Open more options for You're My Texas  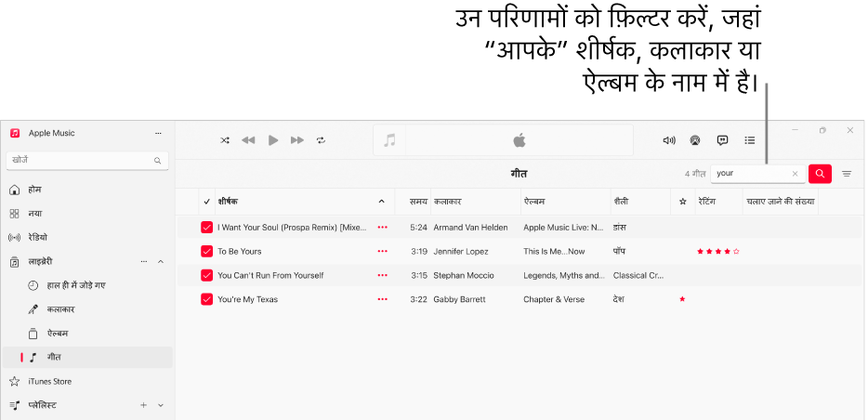click(x=382, y=299)
